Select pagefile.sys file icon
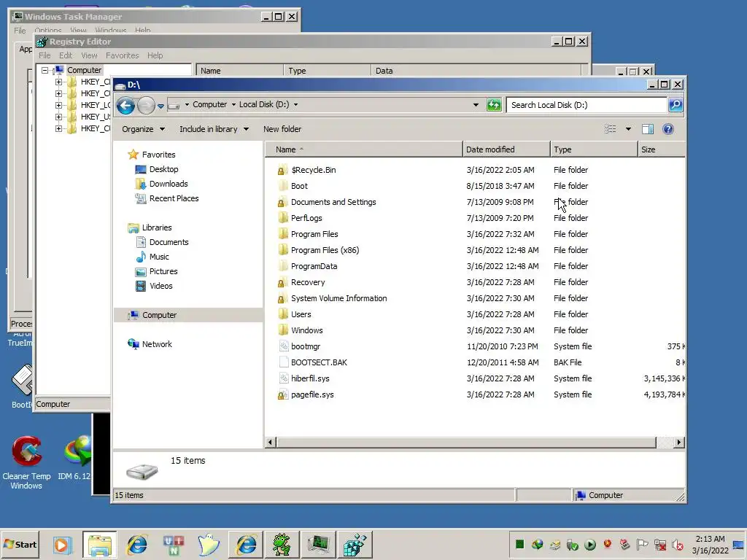 pos(283,394)
